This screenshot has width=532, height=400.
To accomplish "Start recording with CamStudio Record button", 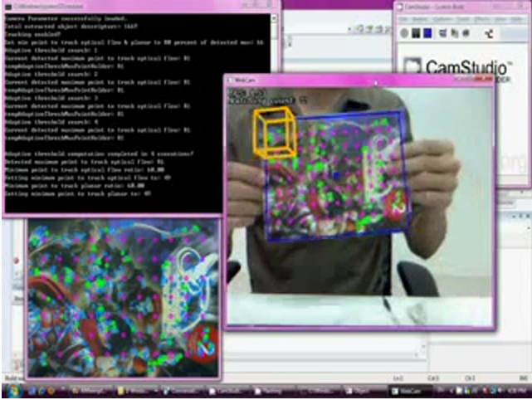I will (403, 33).
